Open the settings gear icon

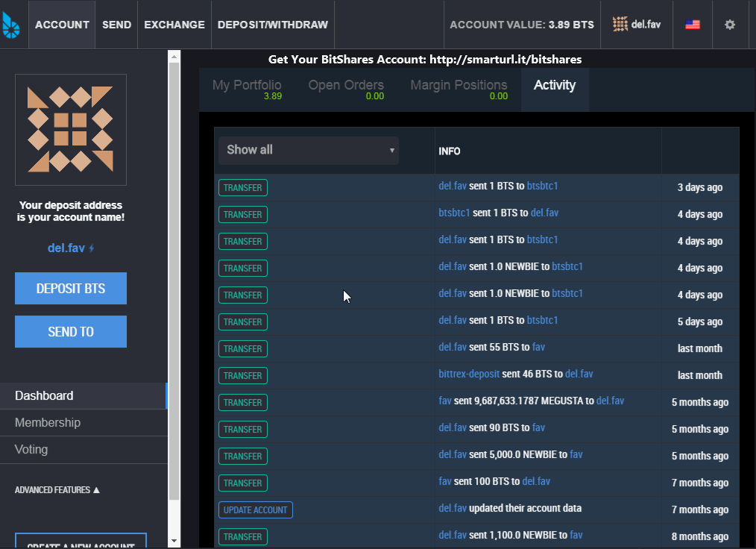pyautogui.click(x=730, y=25)
